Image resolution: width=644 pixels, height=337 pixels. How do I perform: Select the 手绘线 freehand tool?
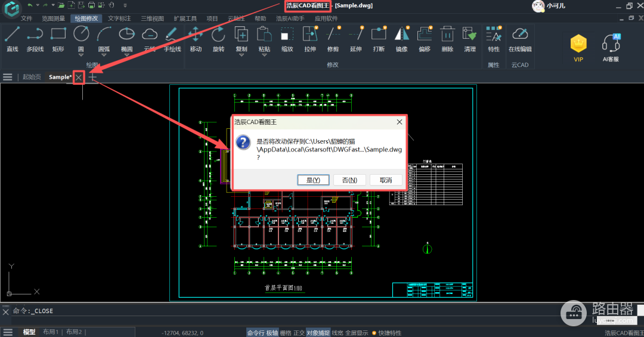(x=172, y=39)
